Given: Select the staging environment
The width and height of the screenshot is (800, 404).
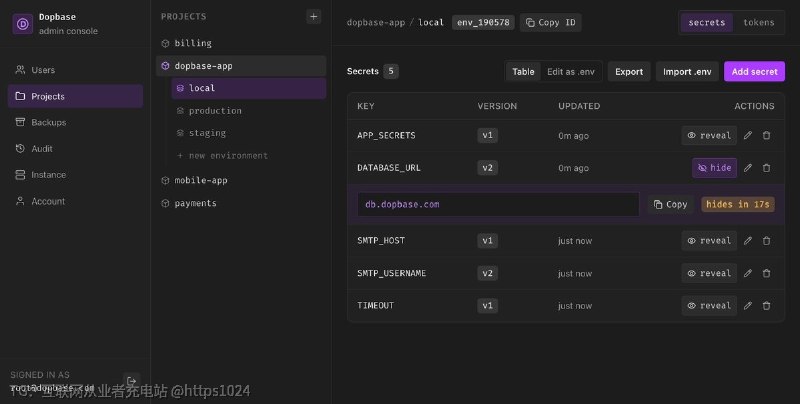Looking at the screenshot, I should coord(249,133).
